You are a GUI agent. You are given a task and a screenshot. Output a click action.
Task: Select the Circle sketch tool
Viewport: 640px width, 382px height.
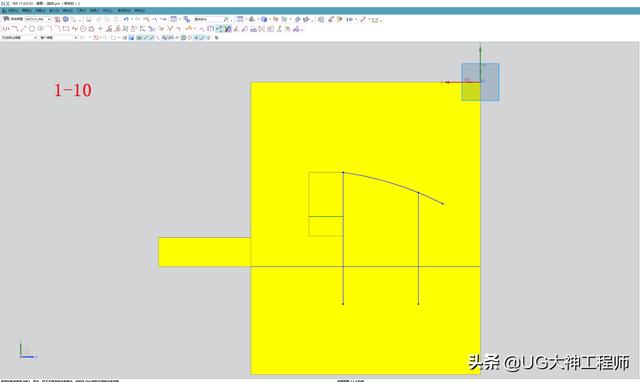[32, 29]
